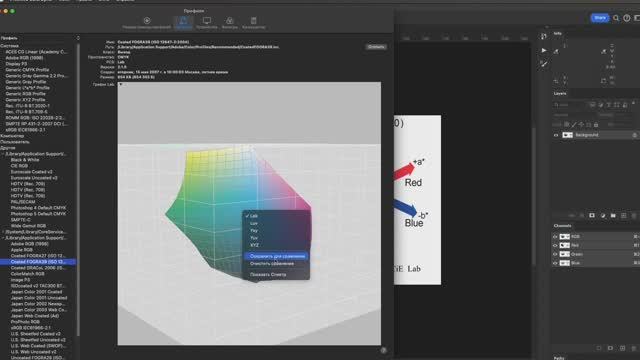Click the brush settings icon below Play icon
Image resolution: width=640 pixels, height=360 pixels.
point(544,64)
